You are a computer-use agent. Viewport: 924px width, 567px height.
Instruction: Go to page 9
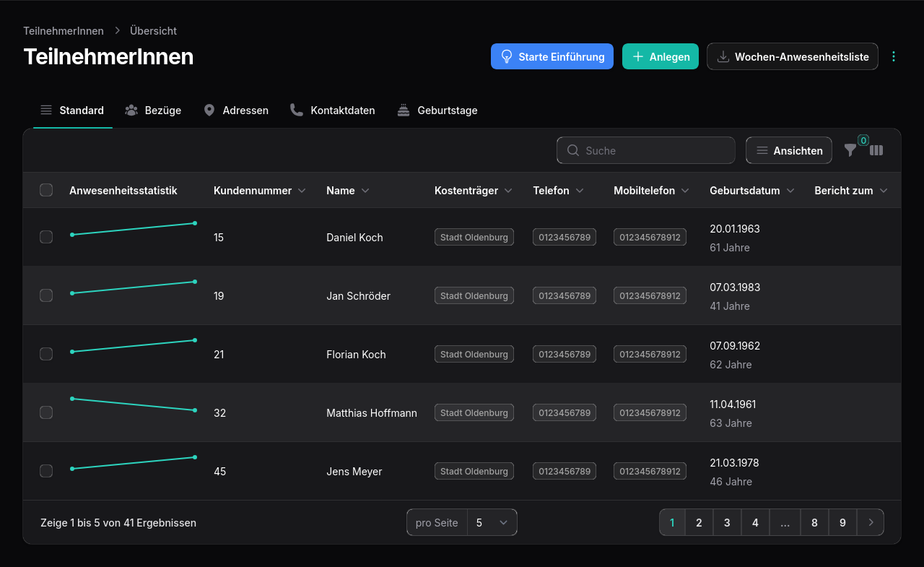842,522
